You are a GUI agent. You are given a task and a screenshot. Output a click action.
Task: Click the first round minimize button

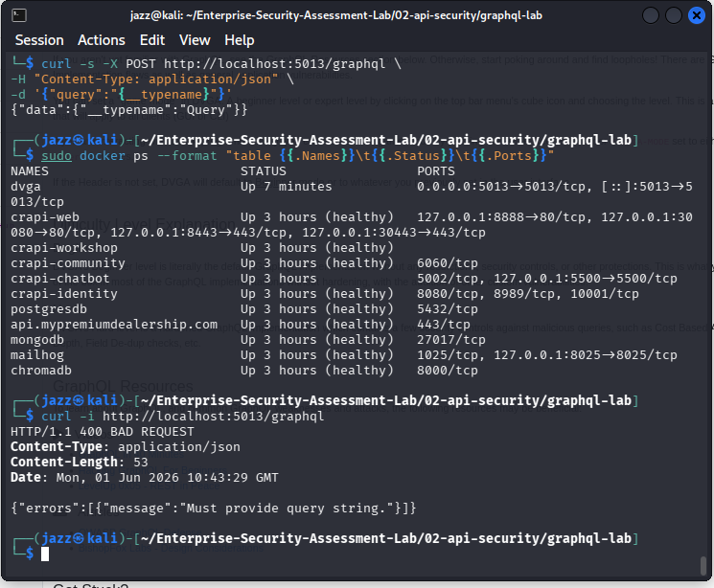click(x=650, y=15)
